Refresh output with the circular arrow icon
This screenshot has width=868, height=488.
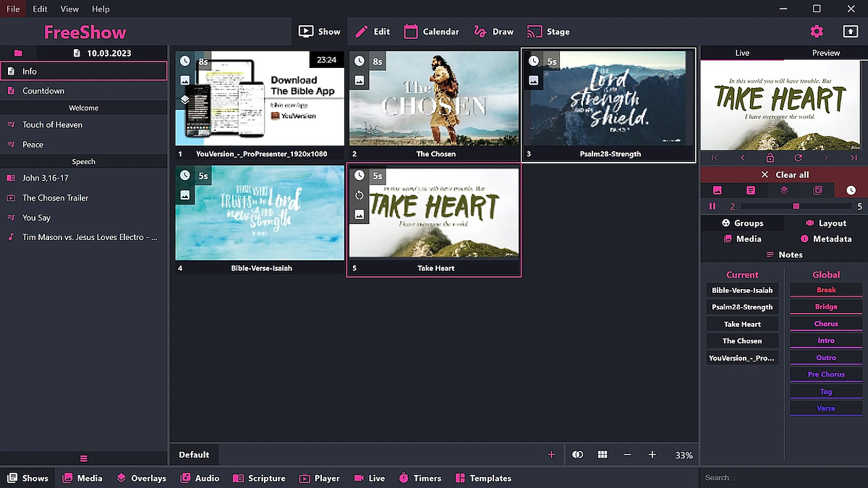(x=798, y=158)
